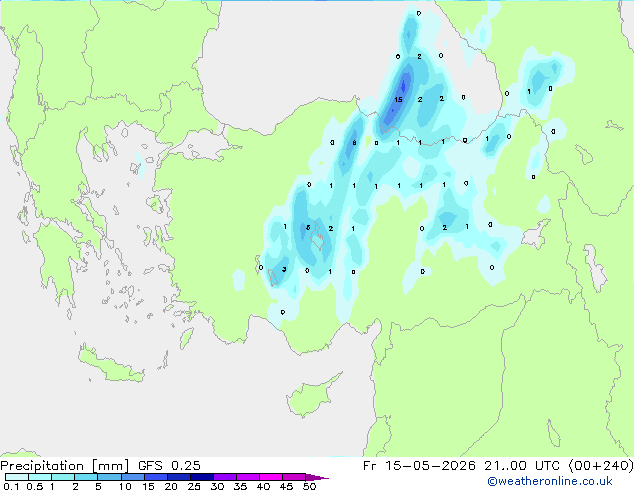The width and height of the screenshot is (634, 490).
Task: Select the 35–40 mm legend color box
Action: click(x=248, y=477)
